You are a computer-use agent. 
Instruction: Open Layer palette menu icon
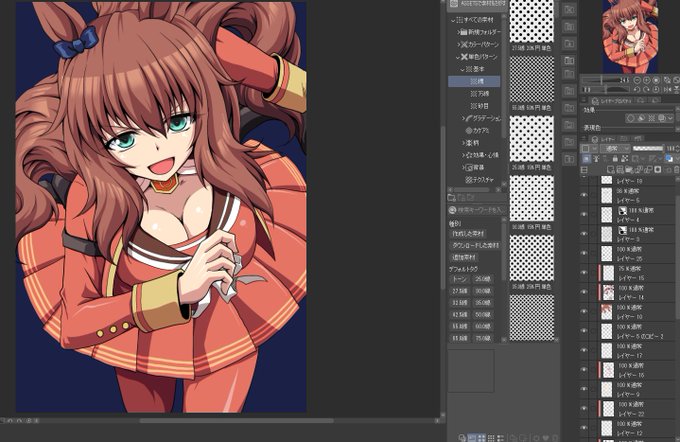pos(583,139)
